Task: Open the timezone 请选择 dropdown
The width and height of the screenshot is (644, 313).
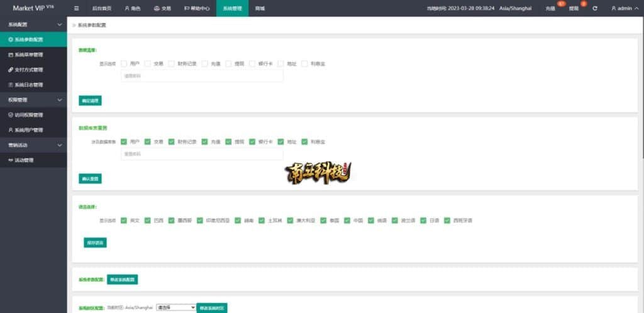Action: (176, 307)
